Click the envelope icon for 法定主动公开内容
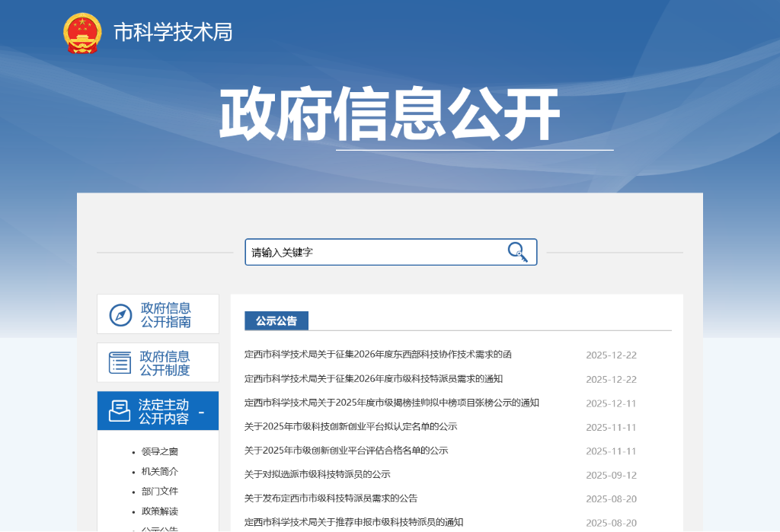Screen dimensions: 780x532 120,411
